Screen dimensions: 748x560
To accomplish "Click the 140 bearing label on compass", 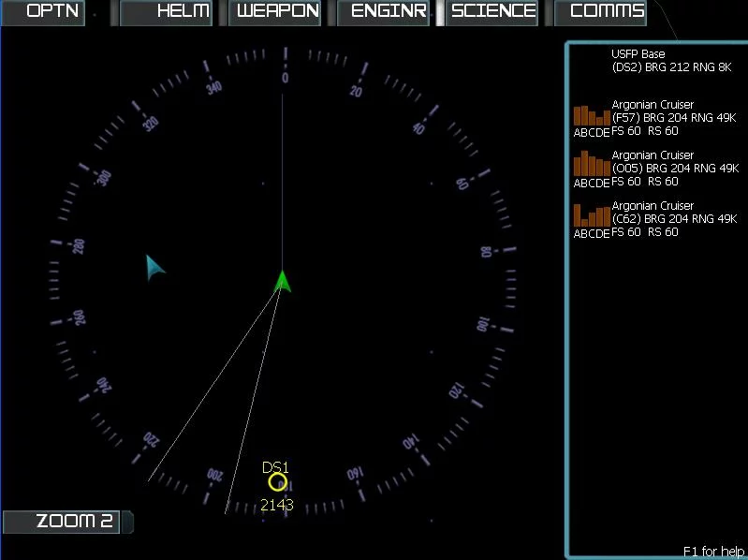I will (411, 443).
